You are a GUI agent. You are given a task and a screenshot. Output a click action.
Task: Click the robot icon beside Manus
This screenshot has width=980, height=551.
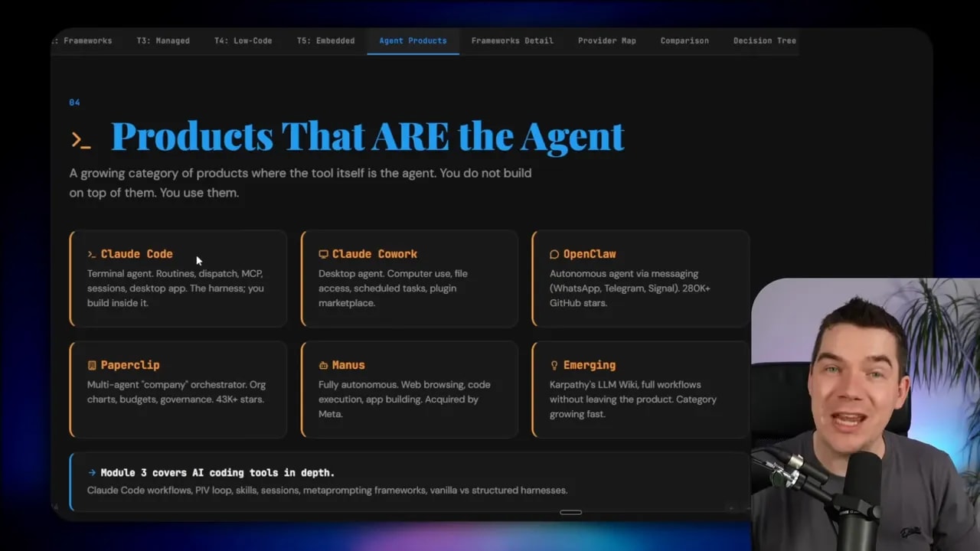(x=323, y=365)
